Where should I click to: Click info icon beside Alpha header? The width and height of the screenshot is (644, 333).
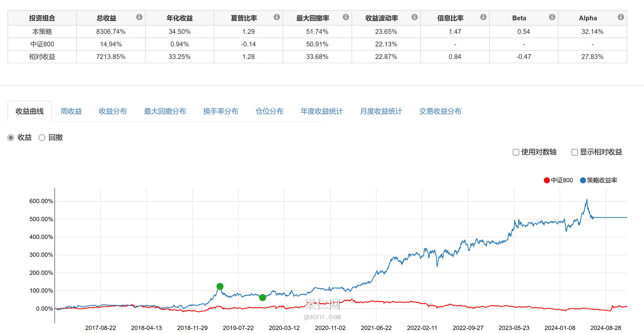pos(621,17)
